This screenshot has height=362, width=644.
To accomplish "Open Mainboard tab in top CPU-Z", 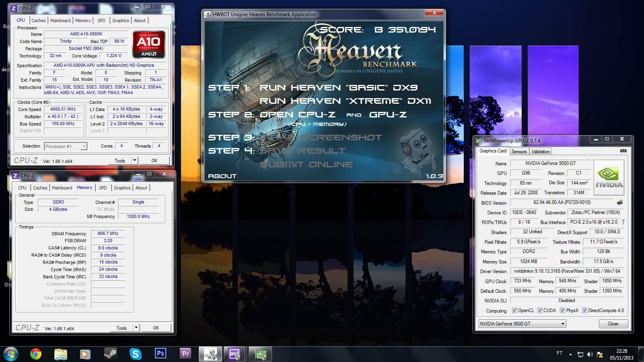I will click(x=60, y=21).
